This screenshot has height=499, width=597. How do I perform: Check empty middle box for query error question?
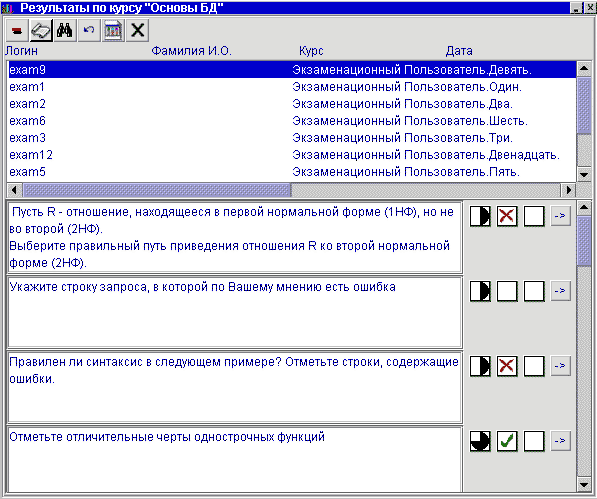[507, 291]
